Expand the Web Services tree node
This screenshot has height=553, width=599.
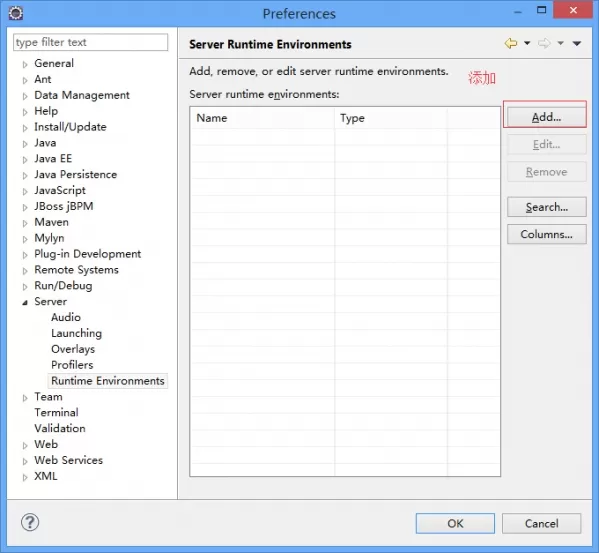pyautogui.click(x=25, y=461)
